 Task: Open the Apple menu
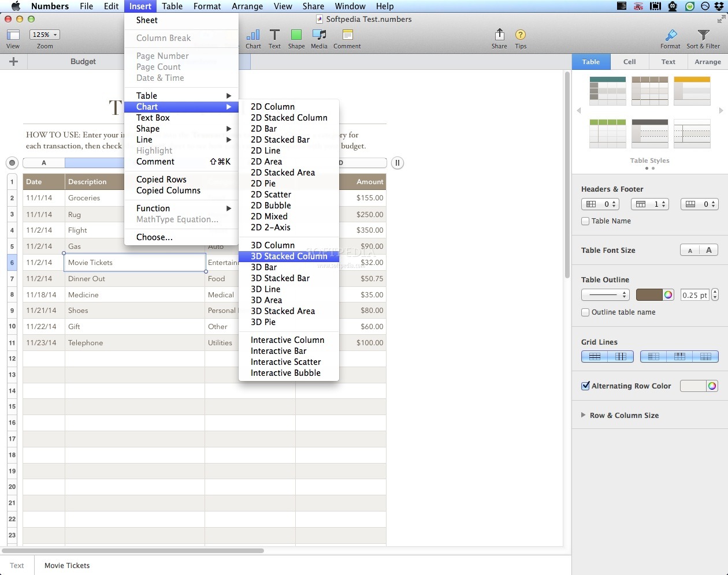[16, 6]
